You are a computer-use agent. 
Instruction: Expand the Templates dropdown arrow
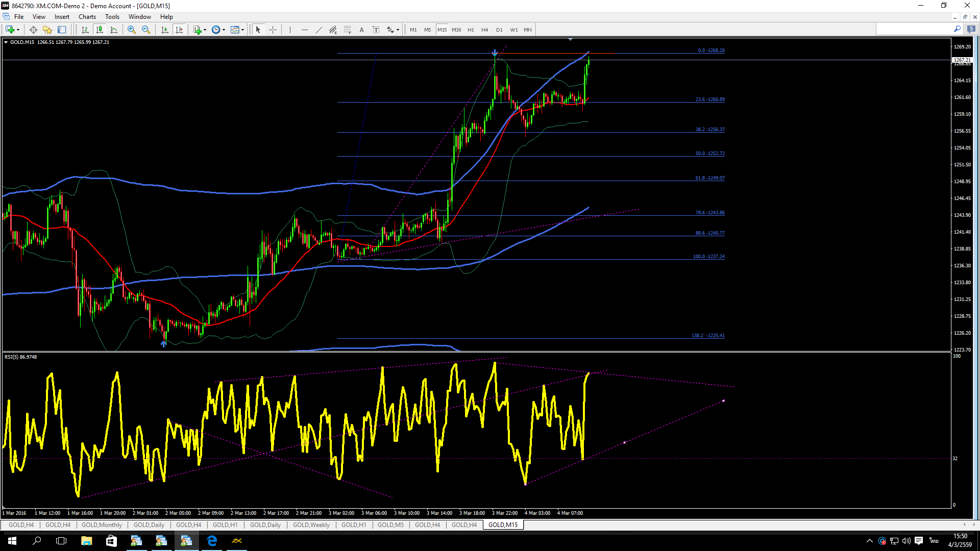[242, 30]
